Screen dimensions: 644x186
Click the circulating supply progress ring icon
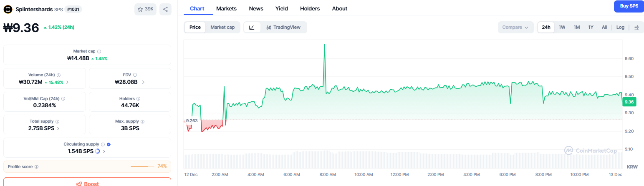pos(97,151)
